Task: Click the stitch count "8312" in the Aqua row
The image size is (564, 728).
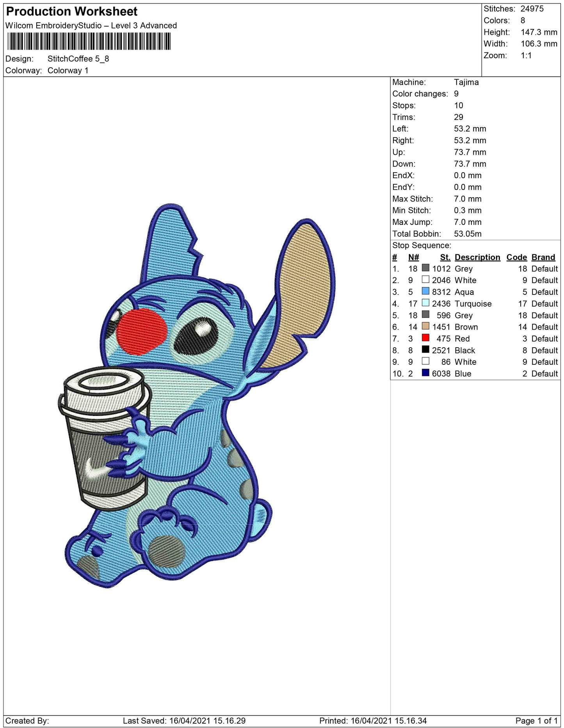Action: [x=441, y=292]
